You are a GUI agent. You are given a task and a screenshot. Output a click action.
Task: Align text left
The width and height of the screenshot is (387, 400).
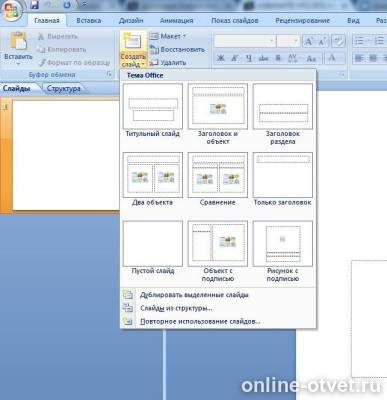pyautogui.click(x=359, y=58)
